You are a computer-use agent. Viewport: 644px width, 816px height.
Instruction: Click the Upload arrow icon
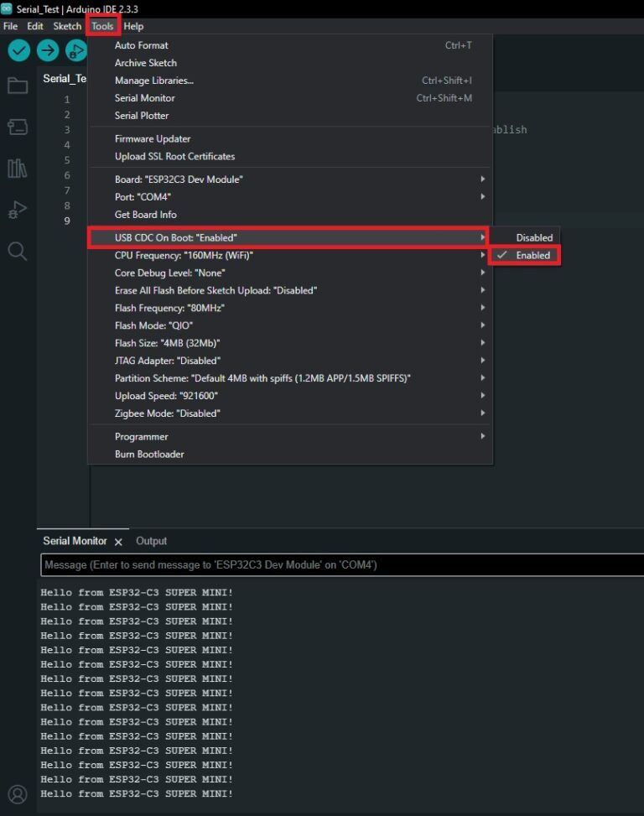click(47, 50)
